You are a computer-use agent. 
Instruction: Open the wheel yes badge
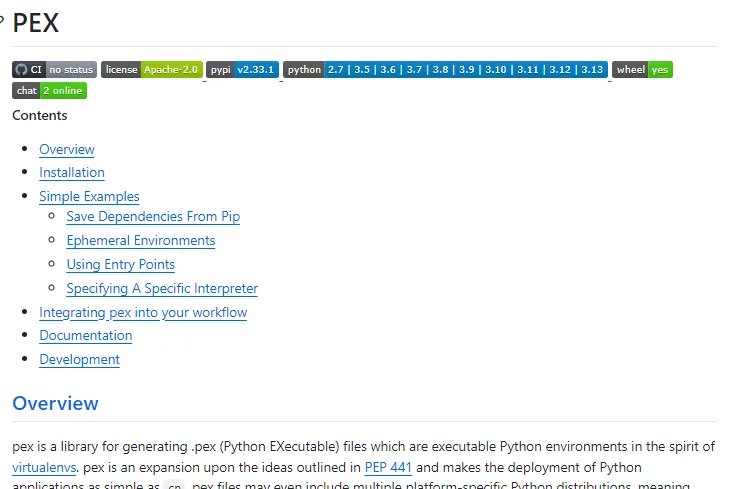[642, 69]
